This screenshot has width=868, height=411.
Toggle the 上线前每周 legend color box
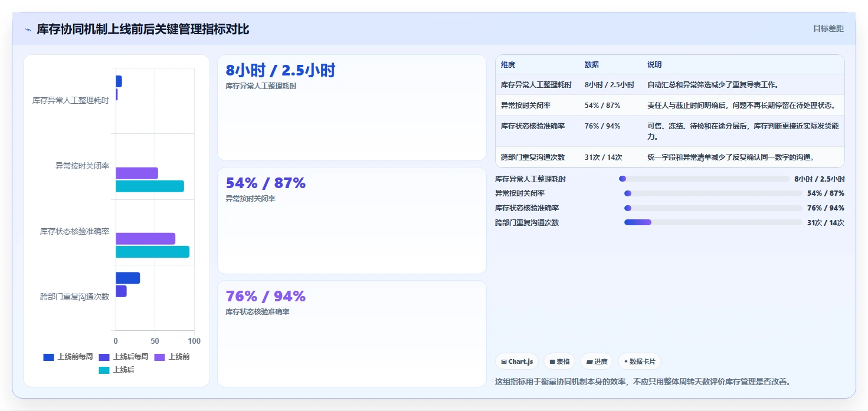[48, 357]
